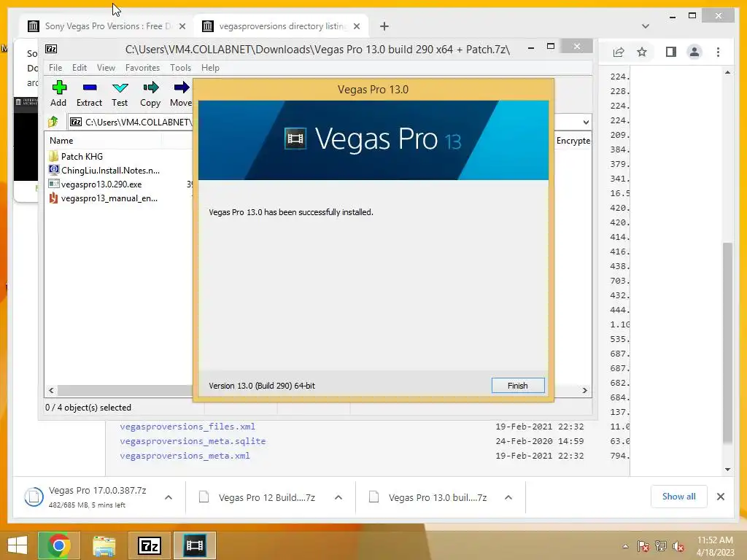Click left arrow of 7-Zip horizontal scrollbar
This screenshot has height=560, width=747.
[x=52, y=390]
